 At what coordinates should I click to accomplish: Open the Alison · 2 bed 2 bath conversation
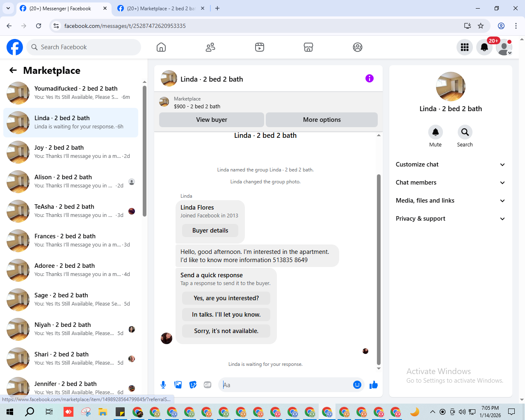coord(71,182)
